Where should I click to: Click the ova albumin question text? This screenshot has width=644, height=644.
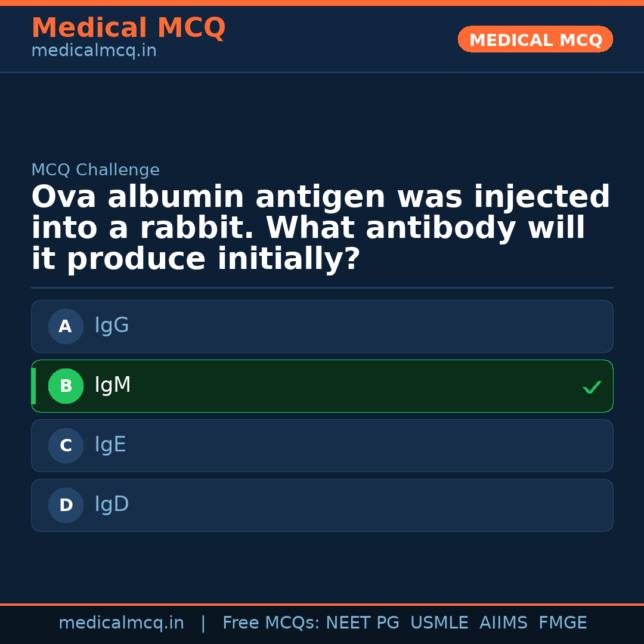[321, 228]
